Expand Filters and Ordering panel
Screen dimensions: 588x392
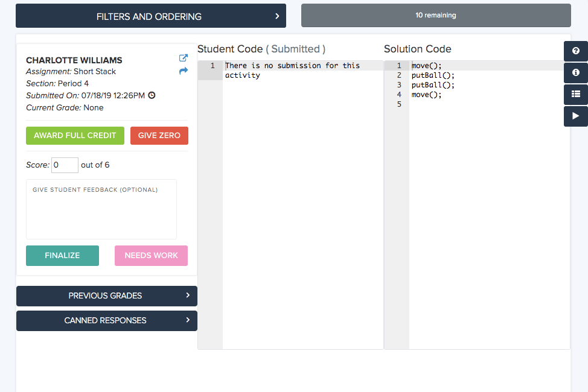[x=150, y=16]
